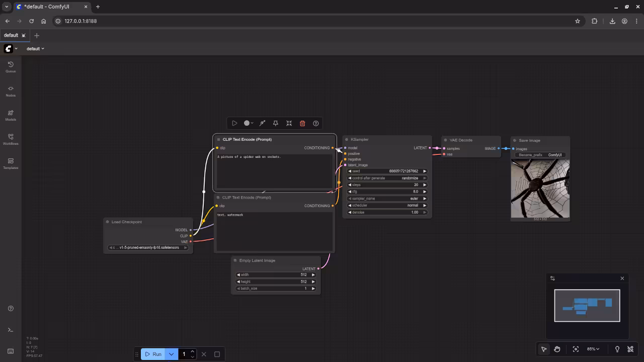The width and height of the screenshot is (644, 362).
Task: Pin the selected CLIP Text Encode node
Action: pyautogui.click(x=275, y=123)
